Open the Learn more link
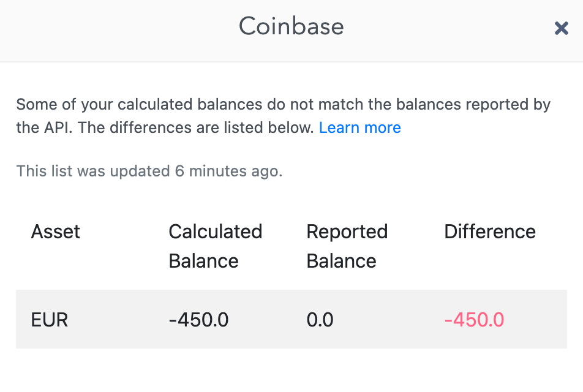Viewport: 583px width, 392px height. coord(359,128)
